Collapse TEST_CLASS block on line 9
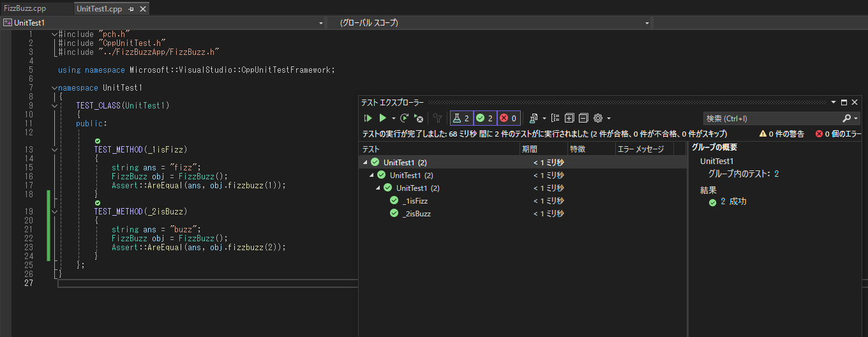Image resolution: width=868 pixels, height=337 pixels. [54, 105]
